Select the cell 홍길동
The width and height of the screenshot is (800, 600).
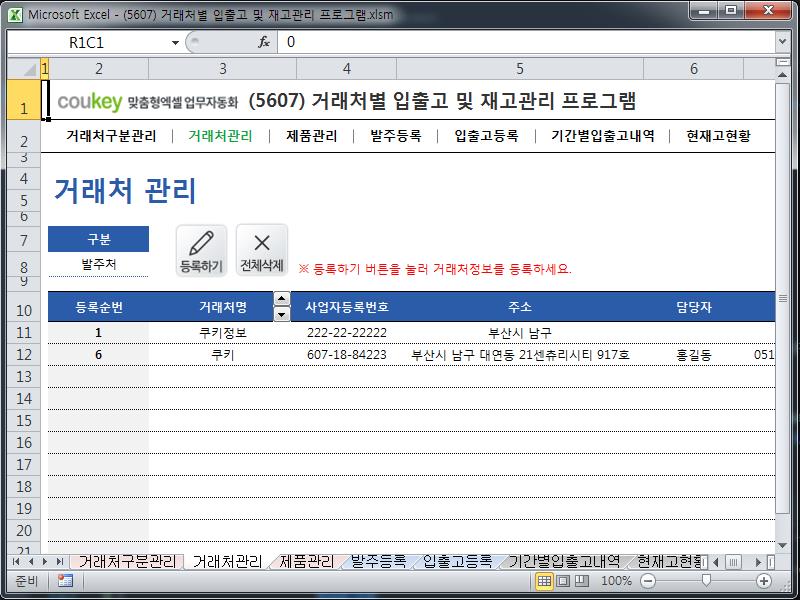693,355
